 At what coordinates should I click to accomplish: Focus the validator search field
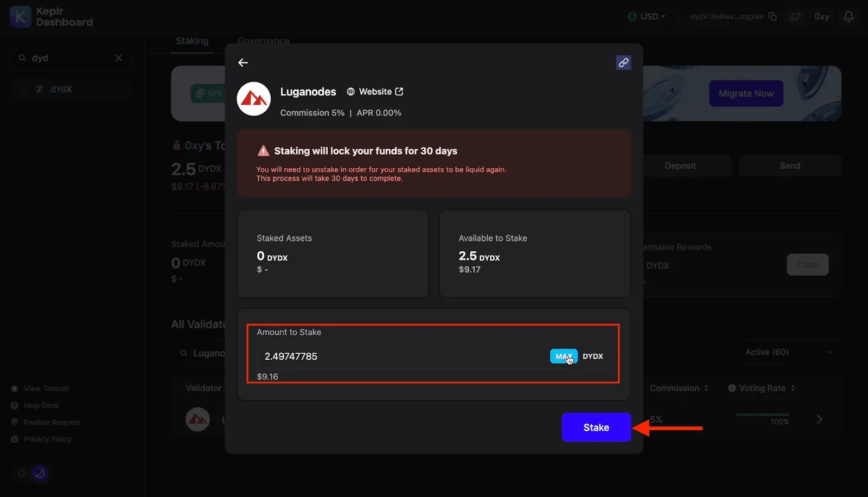pos(199,353)
